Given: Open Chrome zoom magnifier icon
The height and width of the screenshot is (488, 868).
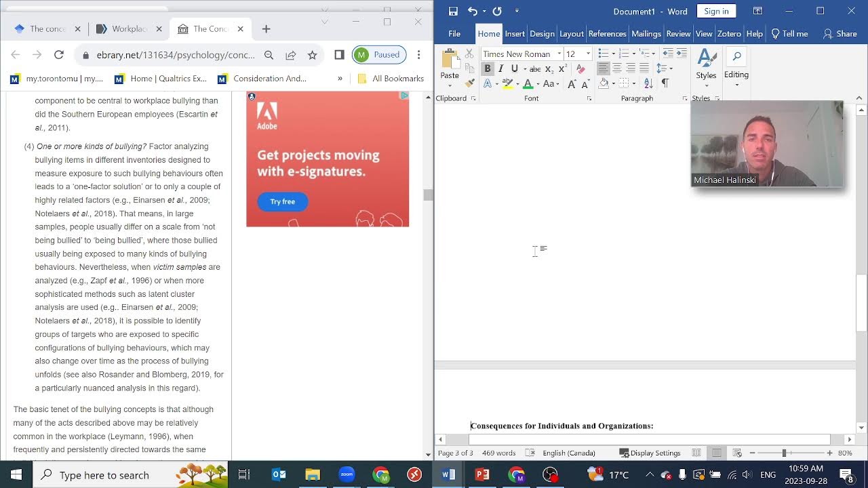Looking at the screenshot, I should tap(269, 55).
